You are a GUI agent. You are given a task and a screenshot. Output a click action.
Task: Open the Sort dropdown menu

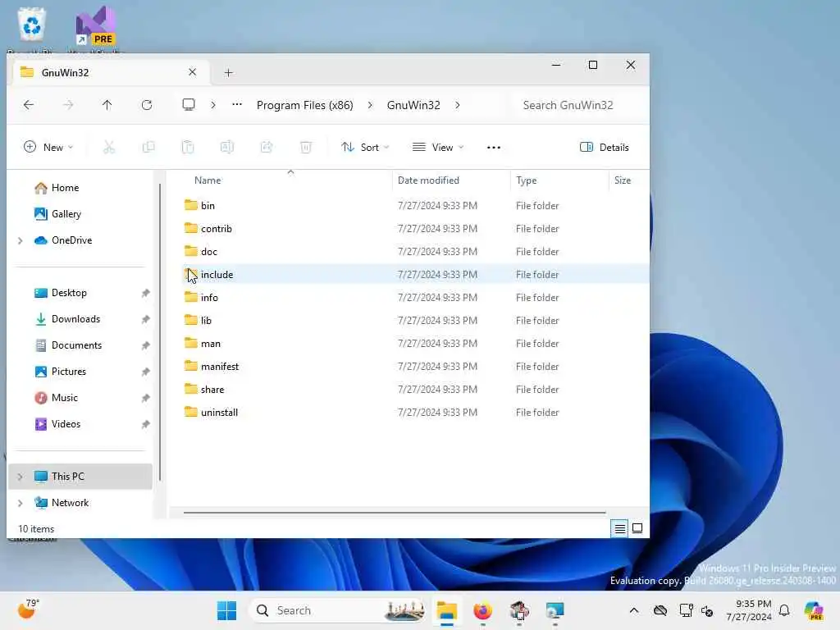[x=365, y=148]
